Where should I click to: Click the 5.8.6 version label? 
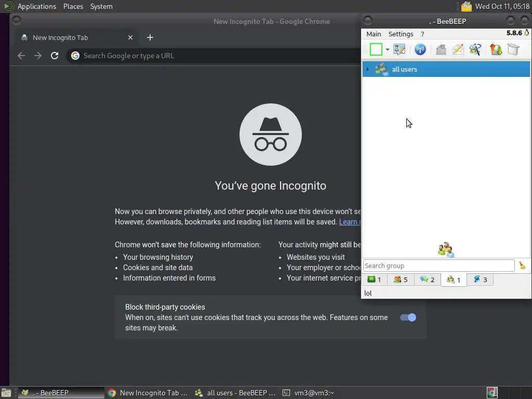[514, 33]
